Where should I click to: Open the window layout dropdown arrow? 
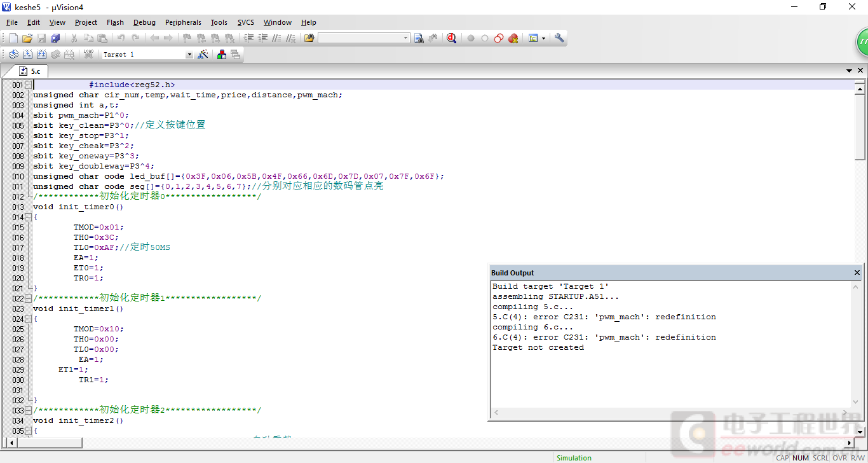tap(543, 38)
